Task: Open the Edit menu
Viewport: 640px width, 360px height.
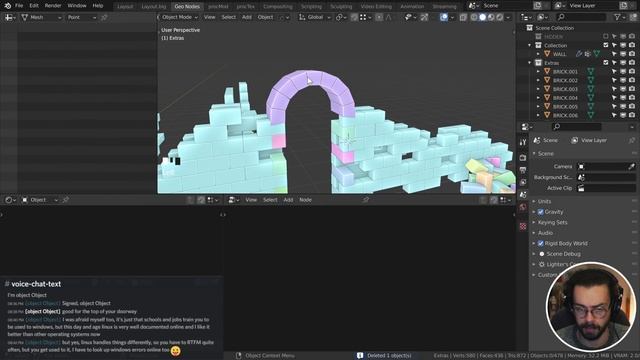Action: pyautogui.click(x=34, y=6)
